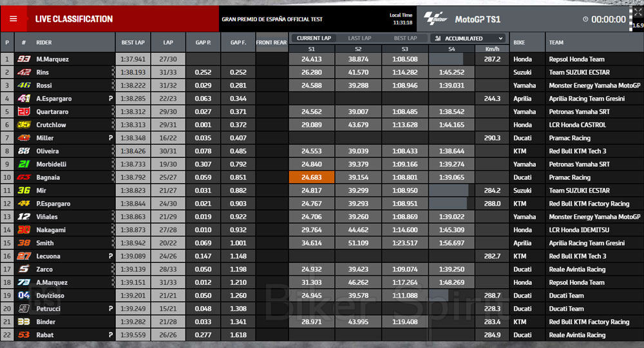Open the ACCUMULATED dropdown
The height and width of the screenshot is (348, 644).
click(468, 39)
